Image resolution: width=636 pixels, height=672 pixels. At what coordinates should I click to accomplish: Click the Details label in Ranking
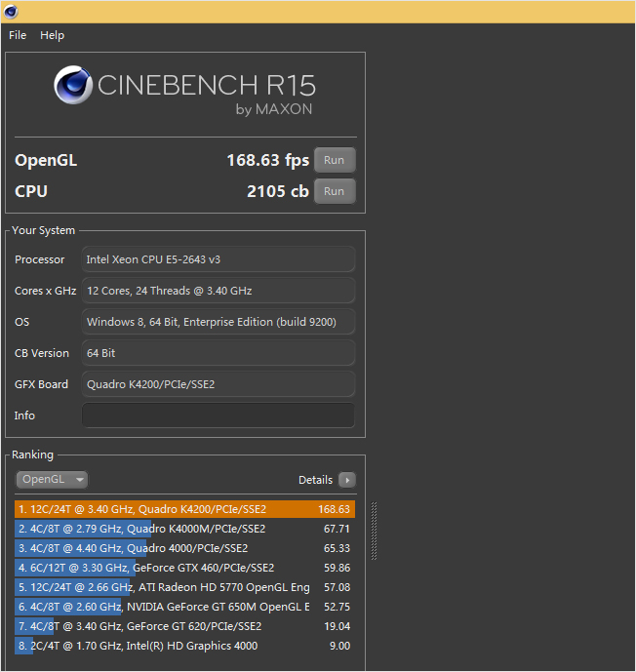tap(315, 480)
